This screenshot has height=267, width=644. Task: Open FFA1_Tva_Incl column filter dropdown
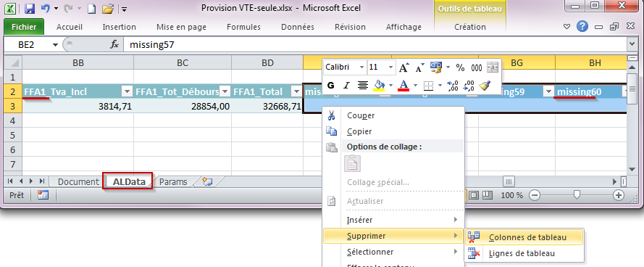pyautogui.click(x=127, y=92)
